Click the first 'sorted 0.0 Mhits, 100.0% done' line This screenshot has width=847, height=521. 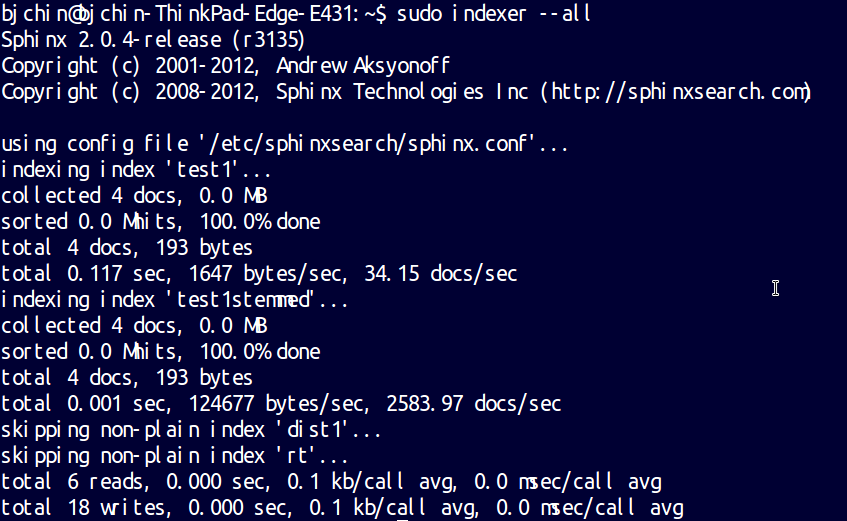click(x=160, y=222)
